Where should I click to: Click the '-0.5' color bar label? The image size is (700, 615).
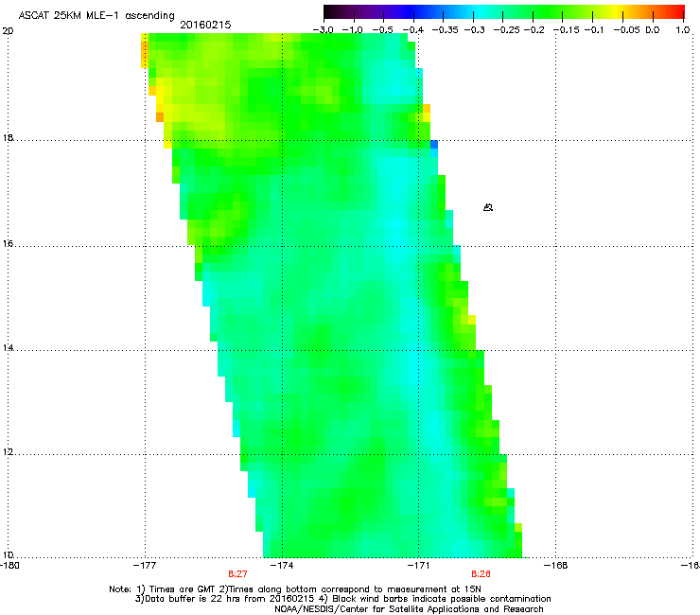pos(382,30)
